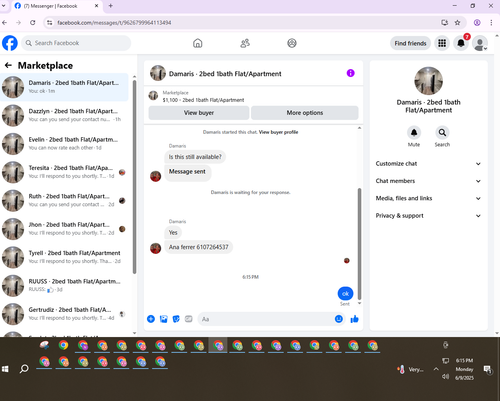Open a new browser tab

point(110,6)
